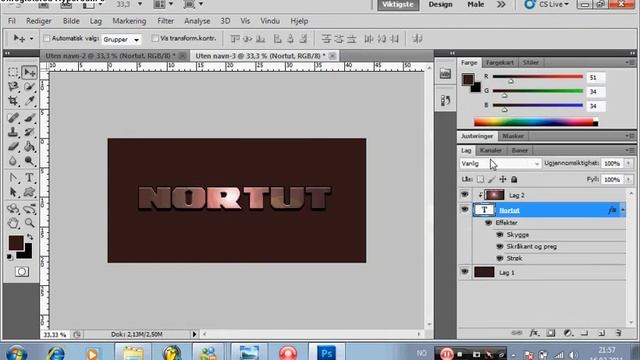Select the Rectangular Marquee tool

coord(13,72)
